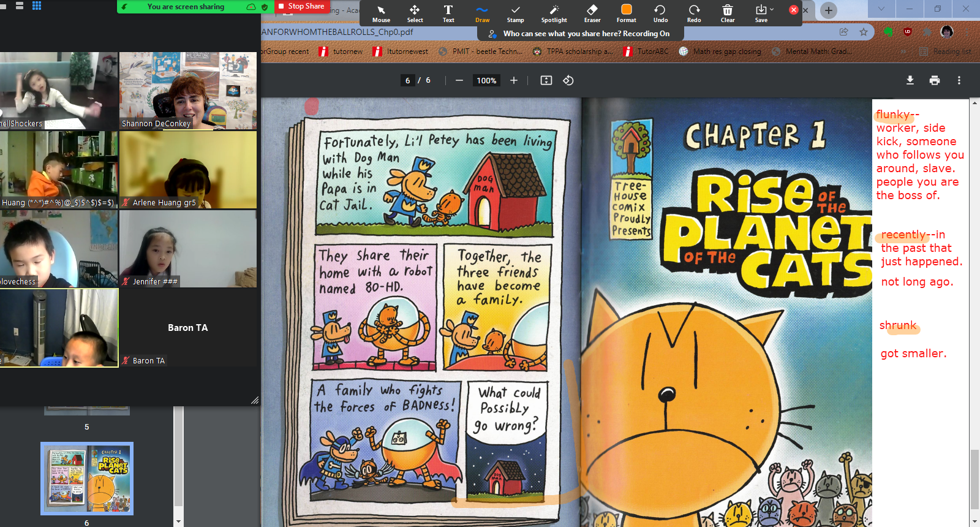Rotate the PDF counterclockwise

click(x=568, y=80)
